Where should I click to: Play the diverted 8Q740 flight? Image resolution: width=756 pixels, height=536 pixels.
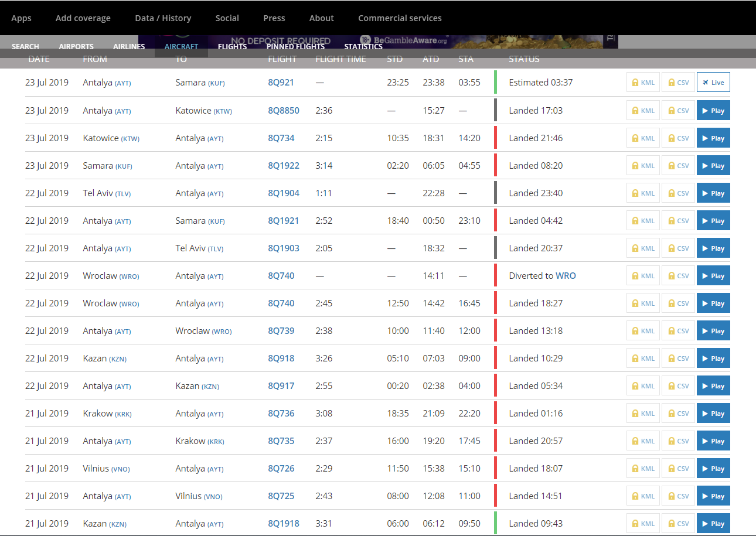[713, 276]
